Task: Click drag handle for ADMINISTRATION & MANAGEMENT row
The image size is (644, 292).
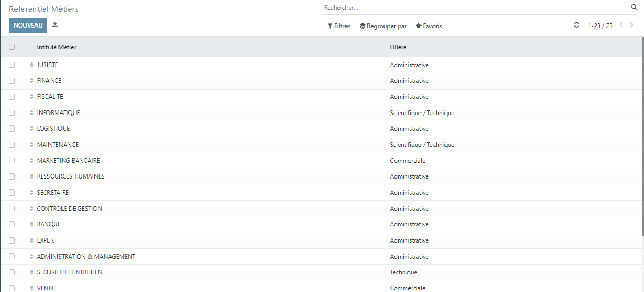Action: coord(31,257)
